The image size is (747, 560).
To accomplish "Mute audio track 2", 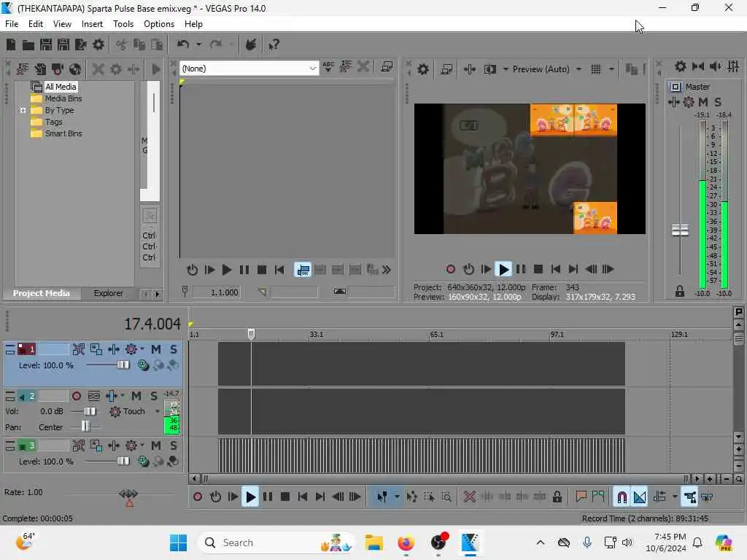I will pos(136,396).
